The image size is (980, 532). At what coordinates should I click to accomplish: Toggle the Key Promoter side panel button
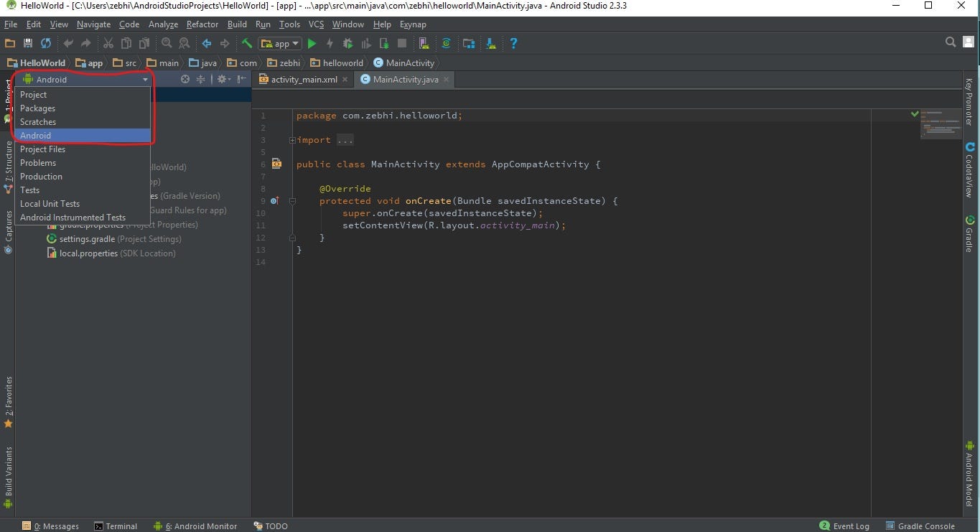pyautogui.click(x=969, y=102)
